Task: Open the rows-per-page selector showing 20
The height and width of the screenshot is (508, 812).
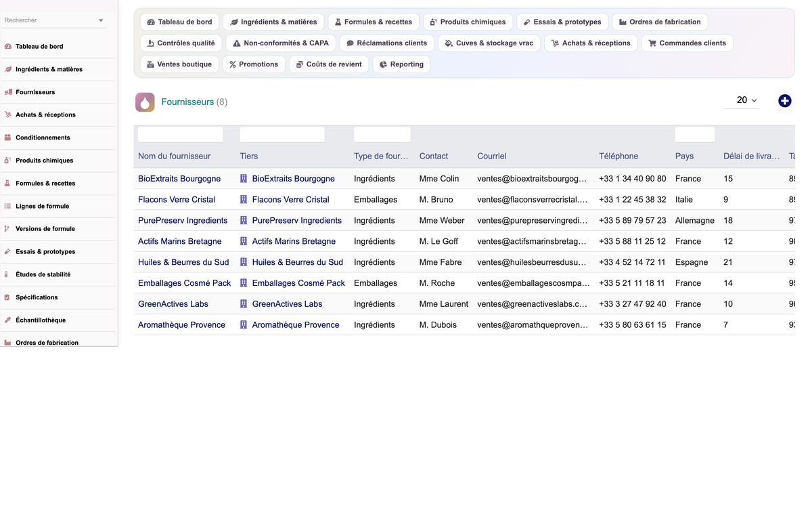Action: point(742,100)
